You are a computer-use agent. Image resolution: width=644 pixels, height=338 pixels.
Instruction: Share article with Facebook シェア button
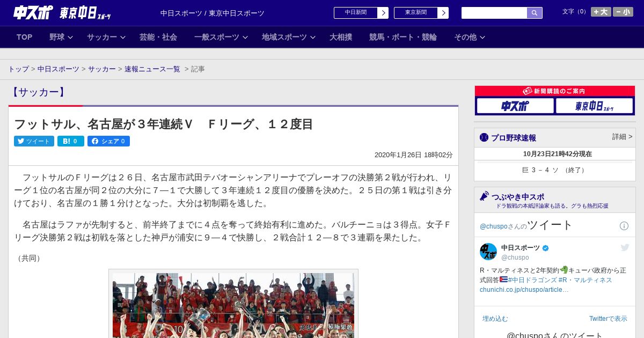tap(108, 141)
